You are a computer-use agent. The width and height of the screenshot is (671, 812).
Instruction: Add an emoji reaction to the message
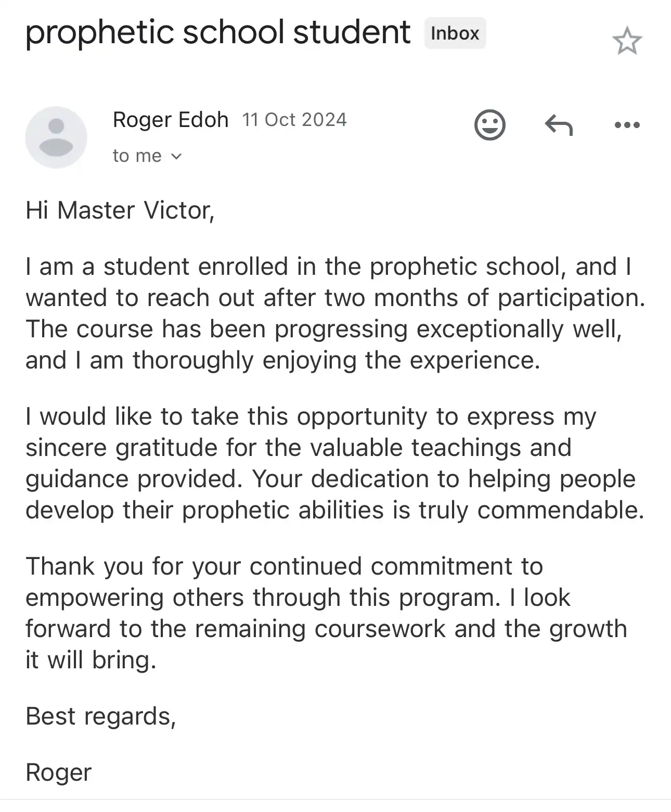pyautogui.click(x=490, y=125)
